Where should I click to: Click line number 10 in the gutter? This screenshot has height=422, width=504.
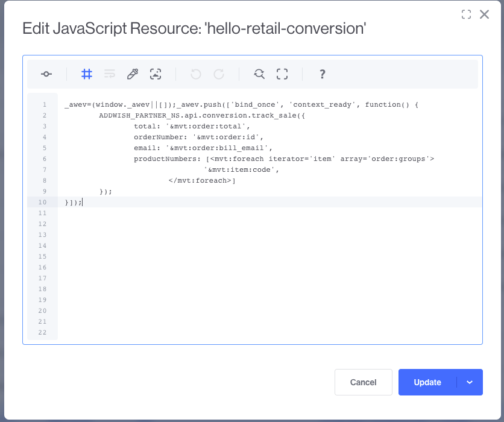tap(43, 203)
